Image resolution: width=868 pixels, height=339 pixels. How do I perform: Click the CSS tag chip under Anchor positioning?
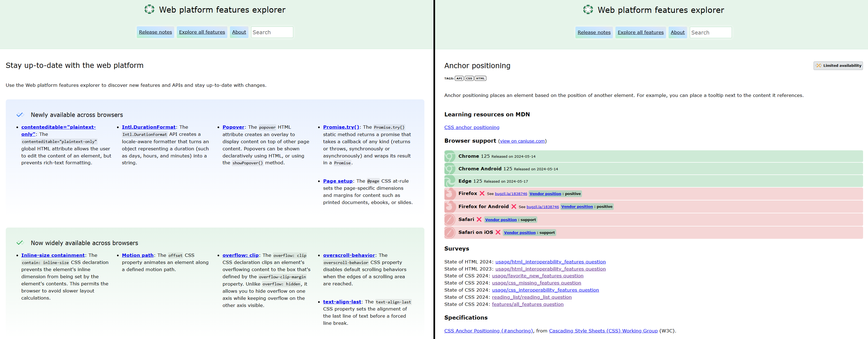pos(469,78)
